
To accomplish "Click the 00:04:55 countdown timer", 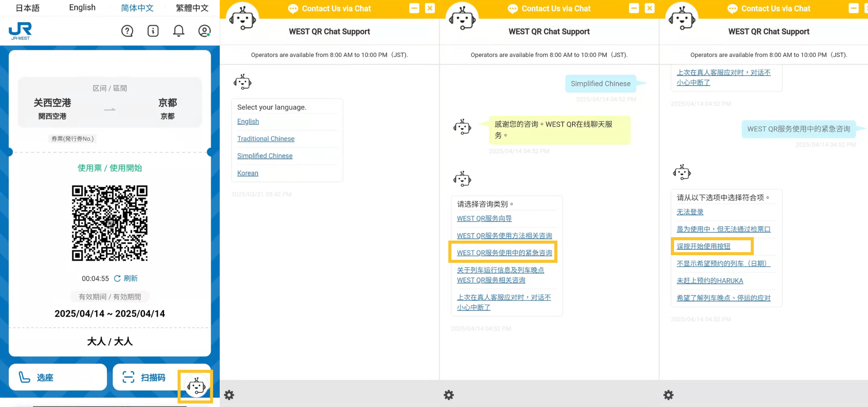I will pos(95,279).
